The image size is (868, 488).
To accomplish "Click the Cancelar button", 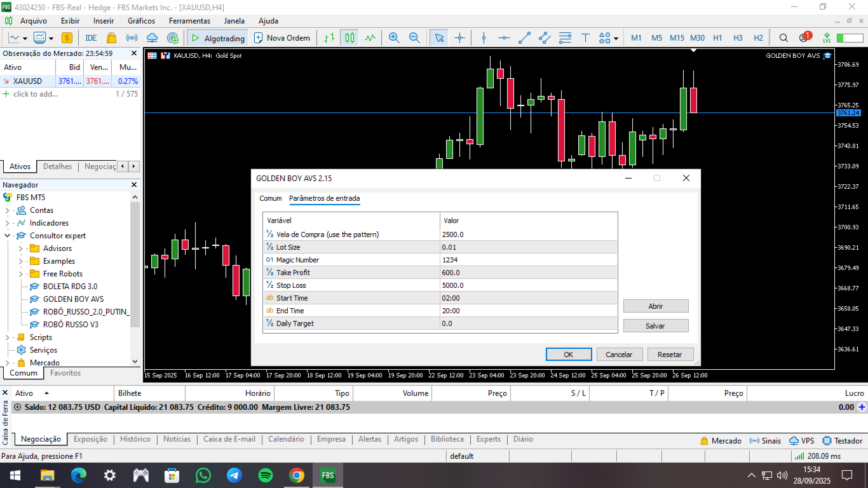I will pyautogui.click(x=619, y=355).
